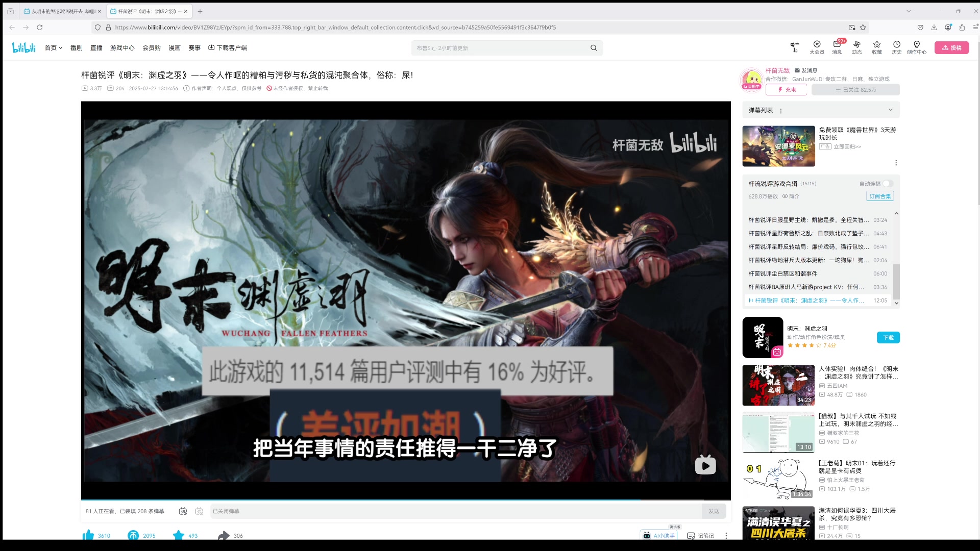Open the 收藏 favorites star icon
The image size is (980, 551).
pos(877,47)
